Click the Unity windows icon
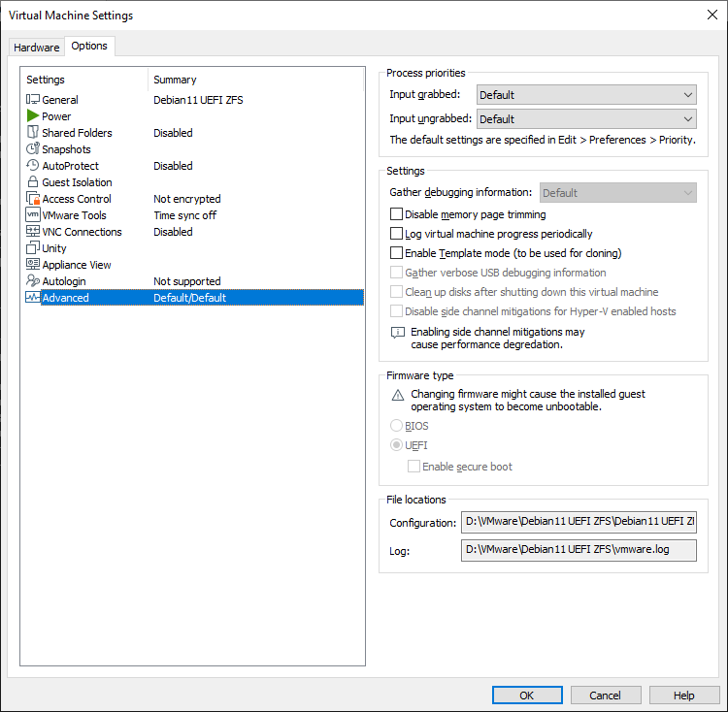Image resolution: width=728 pixels, height=712 pixels. [32, 247]
